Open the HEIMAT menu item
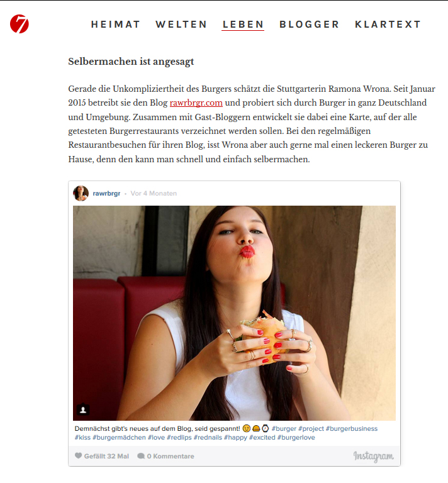 click(116, 25)
